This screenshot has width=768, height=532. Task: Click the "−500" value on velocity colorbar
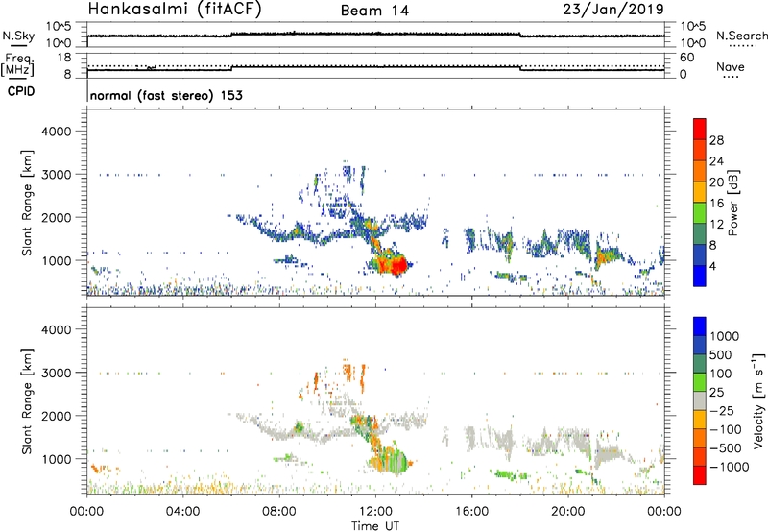(726, 448)
